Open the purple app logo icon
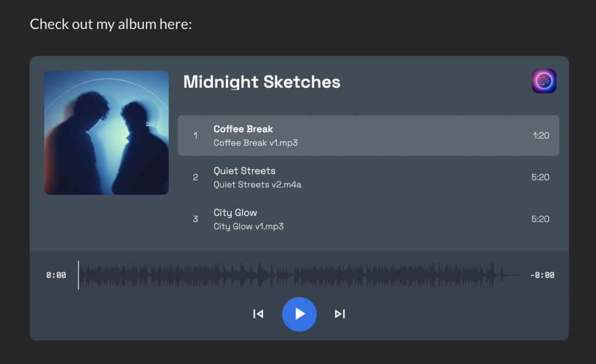 click(544, 81)
